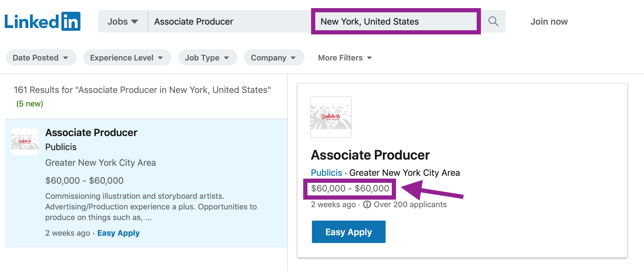
Task: Click the salary range in details panel
Action: pos(350,188)
